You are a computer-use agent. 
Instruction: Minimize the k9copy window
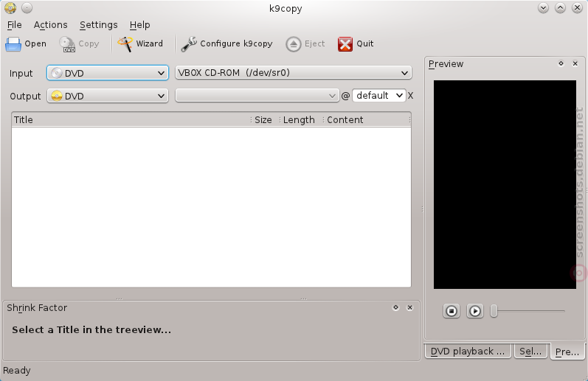543,8
